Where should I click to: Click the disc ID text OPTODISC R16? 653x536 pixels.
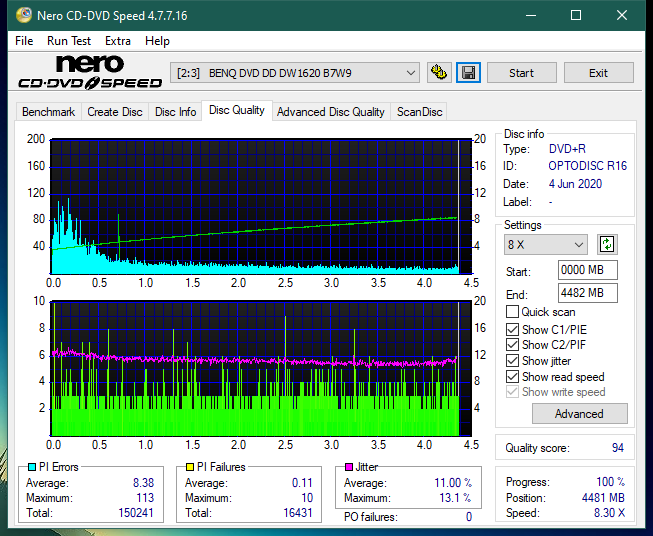[x=587, y=166]
